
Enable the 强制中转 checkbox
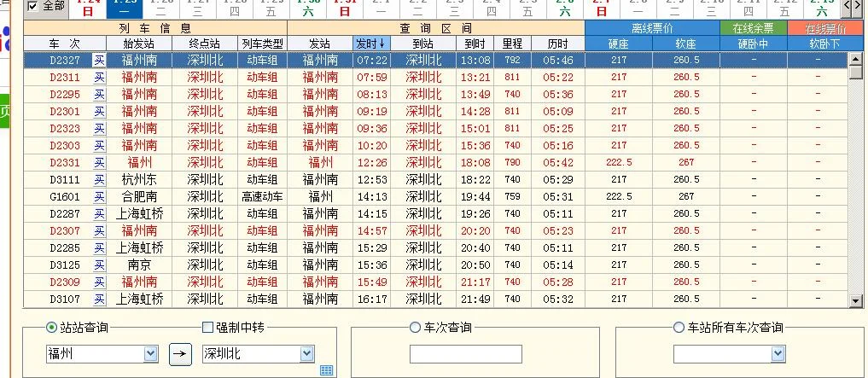coord(207,328)
